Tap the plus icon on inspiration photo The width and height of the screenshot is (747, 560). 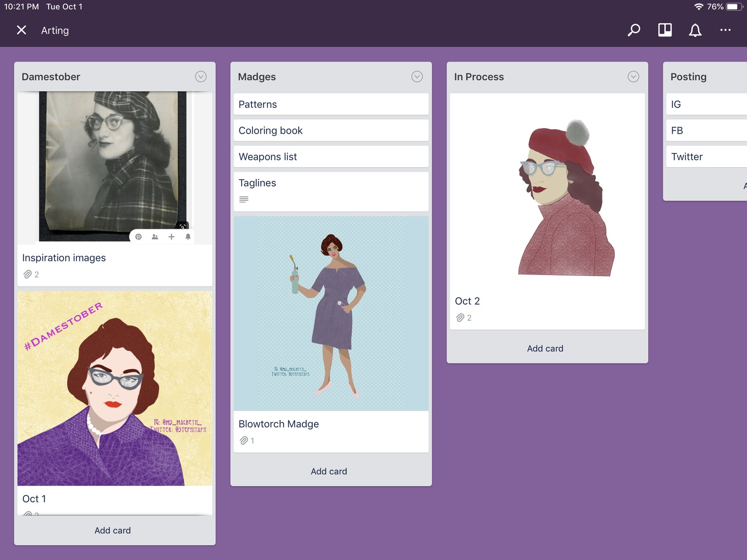point(171,237)
